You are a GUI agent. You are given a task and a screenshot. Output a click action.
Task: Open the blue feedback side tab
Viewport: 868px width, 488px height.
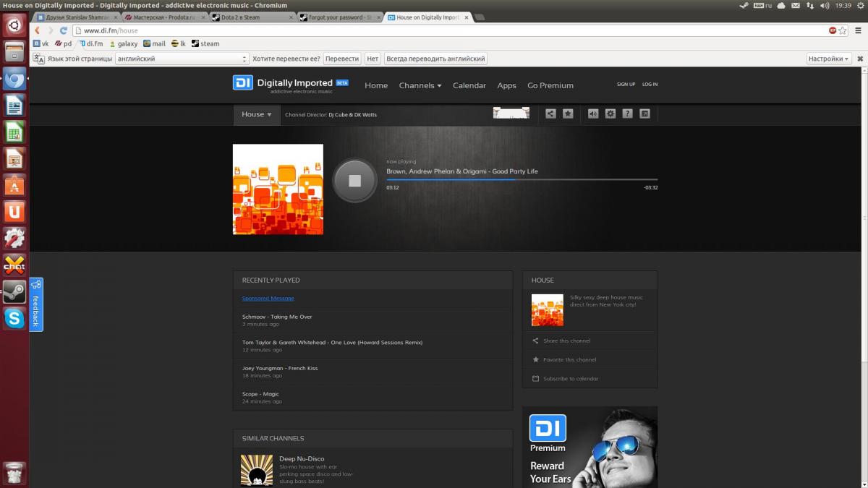35,304
